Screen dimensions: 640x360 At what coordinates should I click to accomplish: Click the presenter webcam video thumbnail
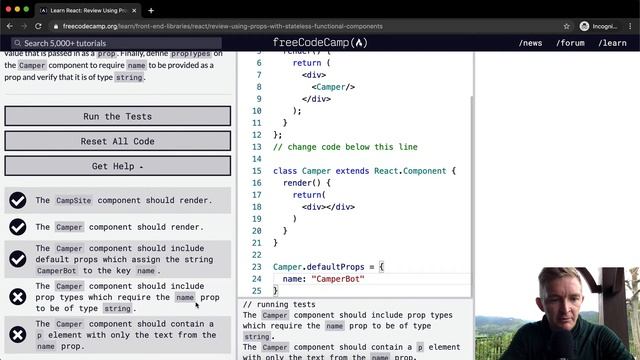(557, 313)
